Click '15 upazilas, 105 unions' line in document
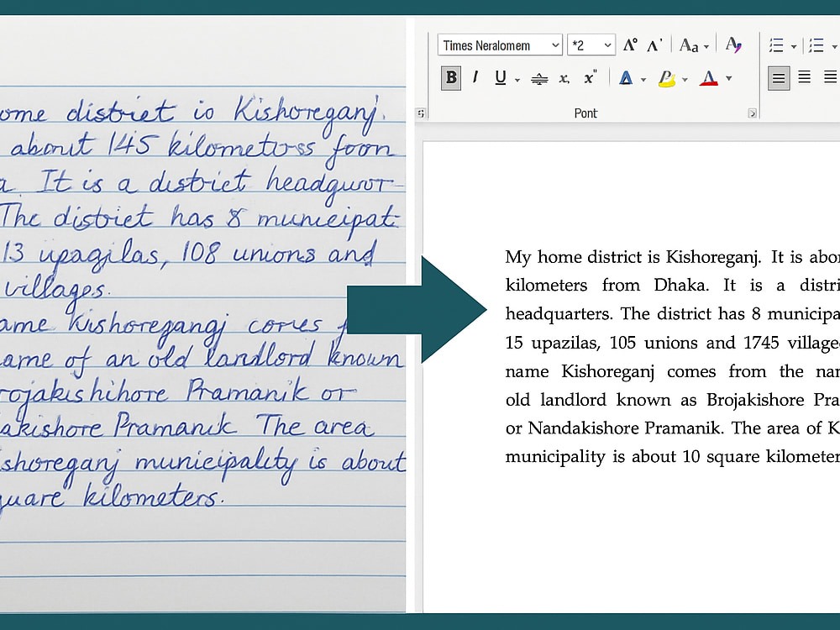This screenshot has height=630, width=840. [672, 343]
